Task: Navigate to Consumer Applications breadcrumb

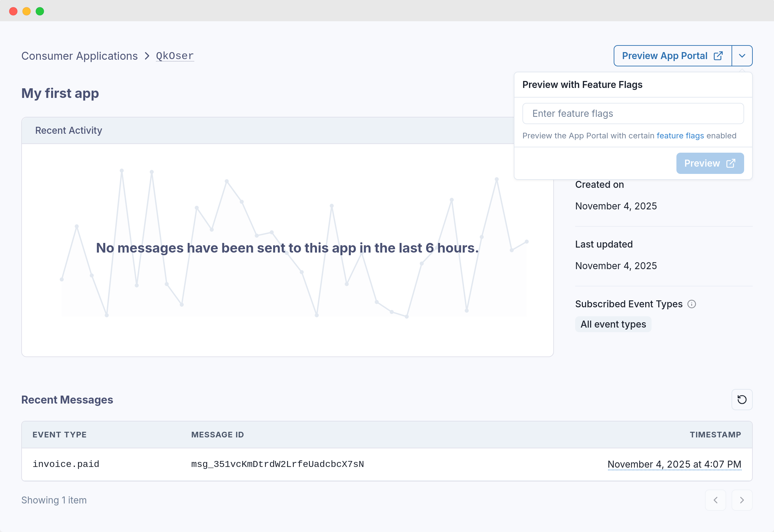Action: (x=79, y=56)
